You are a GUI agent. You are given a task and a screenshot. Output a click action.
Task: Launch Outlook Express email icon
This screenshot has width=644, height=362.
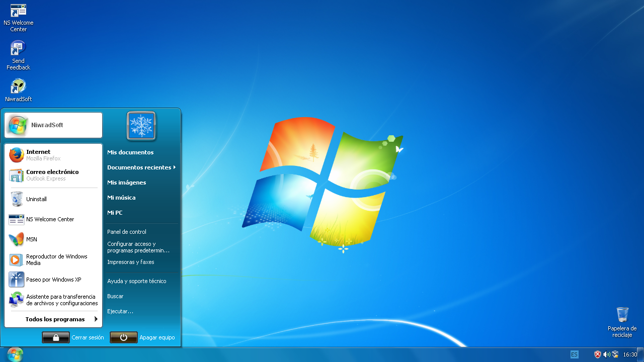(x=17, y=175)
